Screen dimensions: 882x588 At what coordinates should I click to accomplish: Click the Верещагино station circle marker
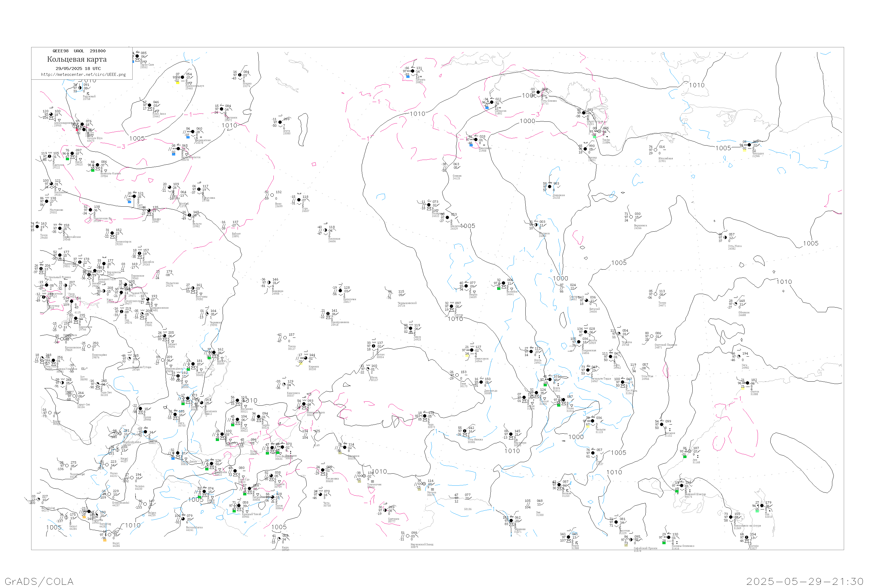(193, 132)
